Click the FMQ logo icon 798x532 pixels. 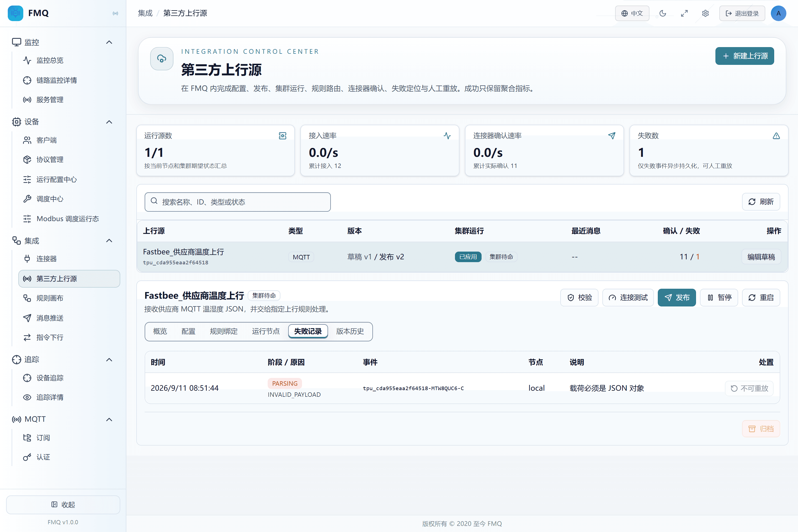click(x=15, y=13)
